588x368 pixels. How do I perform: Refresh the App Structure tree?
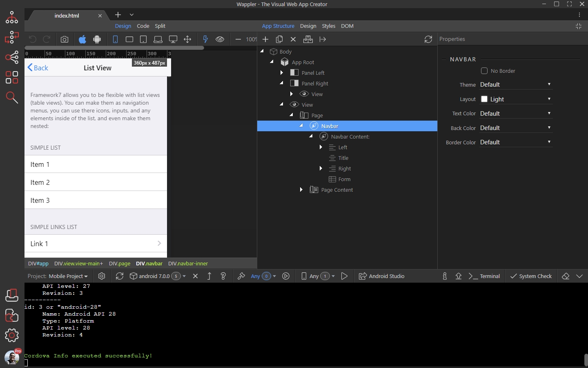[x=428, y=39]
